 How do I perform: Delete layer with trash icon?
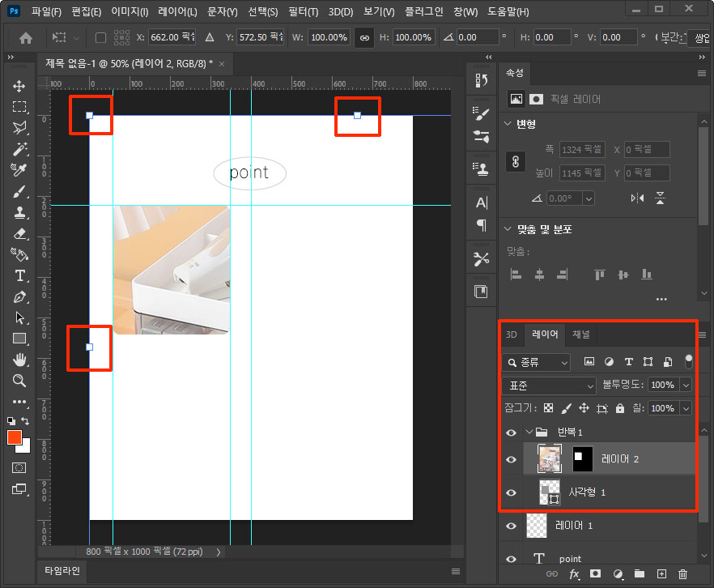pos(682,574)
